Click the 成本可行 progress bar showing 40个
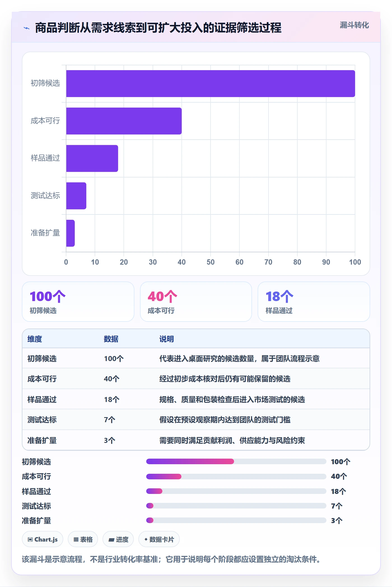Screen dimensions: 392x587 [x=236, y=476]
